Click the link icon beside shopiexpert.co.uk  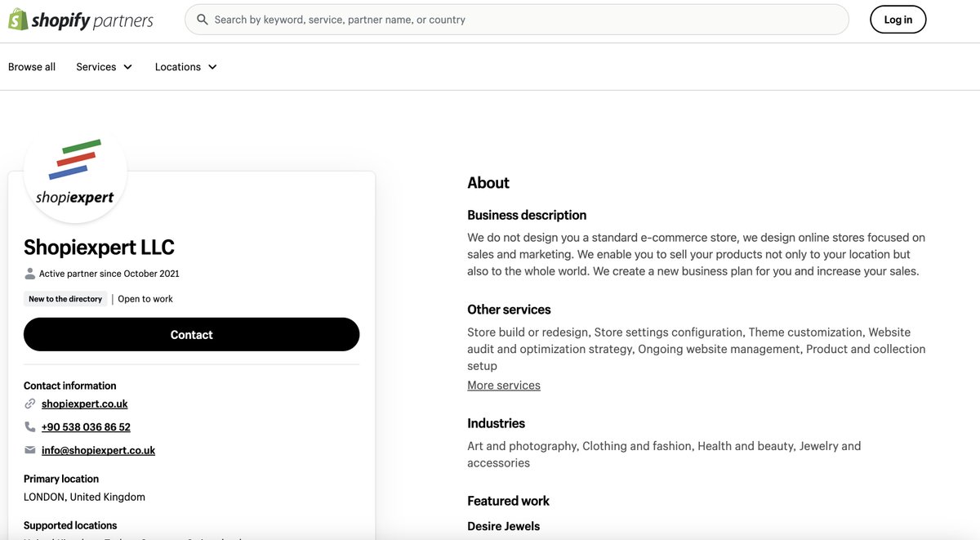coord(29,403)
